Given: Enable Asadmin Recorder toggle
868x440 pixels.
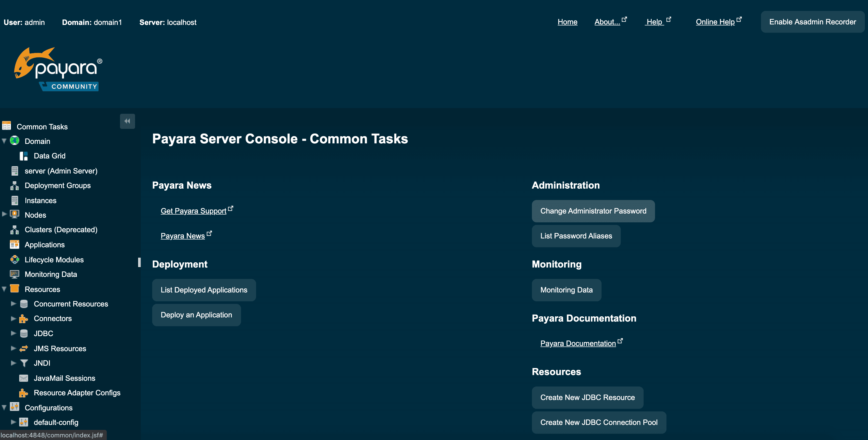Looking at the screenshot, I should 813,21.
